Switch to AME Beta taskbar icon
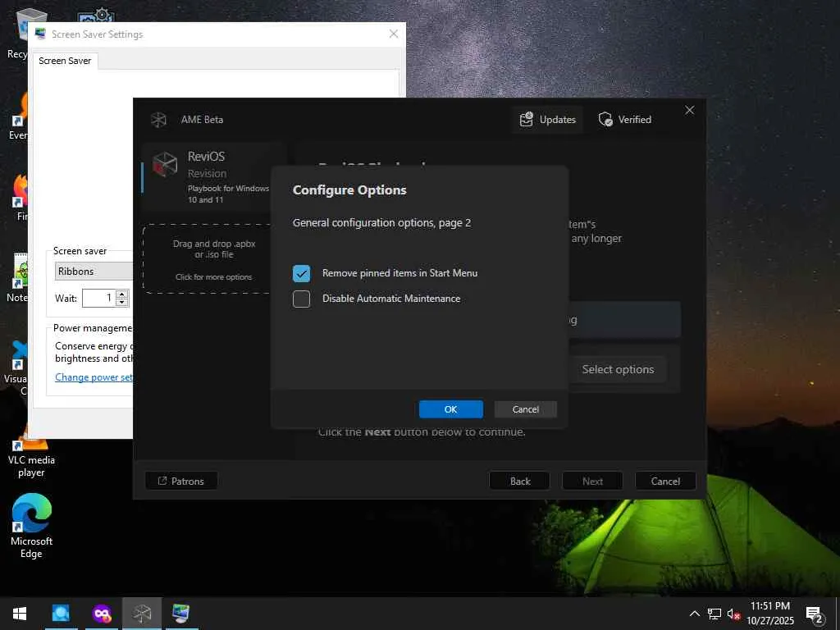 coord(142,614)
